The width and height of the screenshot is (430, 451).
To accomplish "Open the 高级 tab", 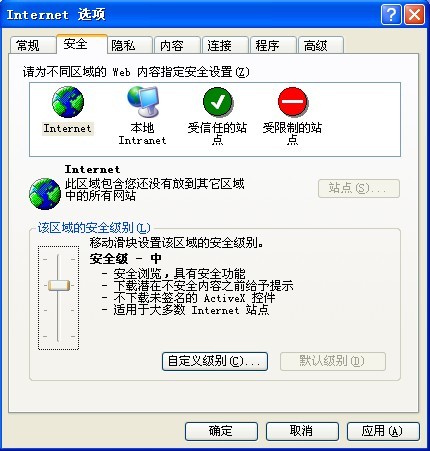I will point(321,45).
